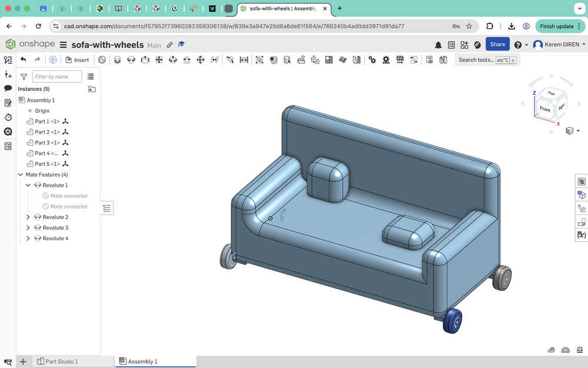This screenshot has height=368, width=588.
Task: Expand the Revolute 4 mate
Action: coord(28,238)
